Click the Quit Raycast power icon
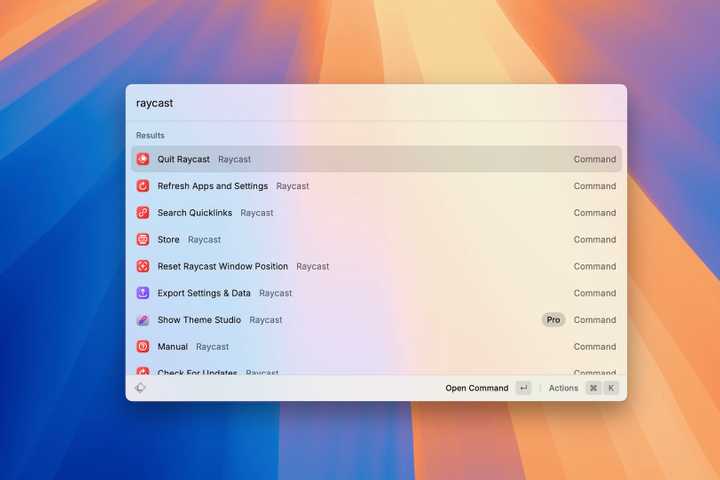 pos(143,159)
